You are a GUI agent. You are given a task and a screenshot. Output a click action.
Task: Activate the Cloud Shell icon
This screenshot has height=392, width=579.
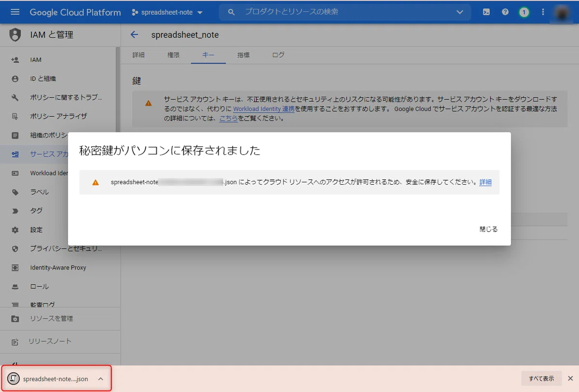tap(486, 12)
